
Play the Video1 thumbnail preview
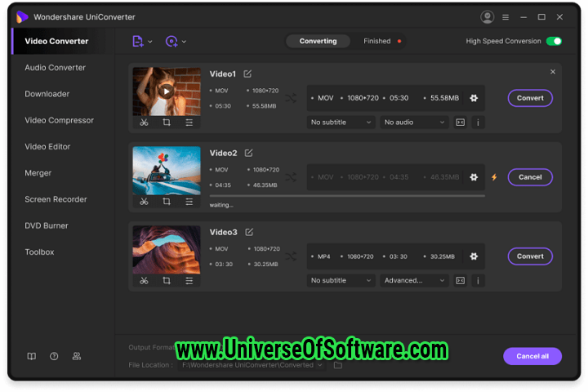click(166, 91)
